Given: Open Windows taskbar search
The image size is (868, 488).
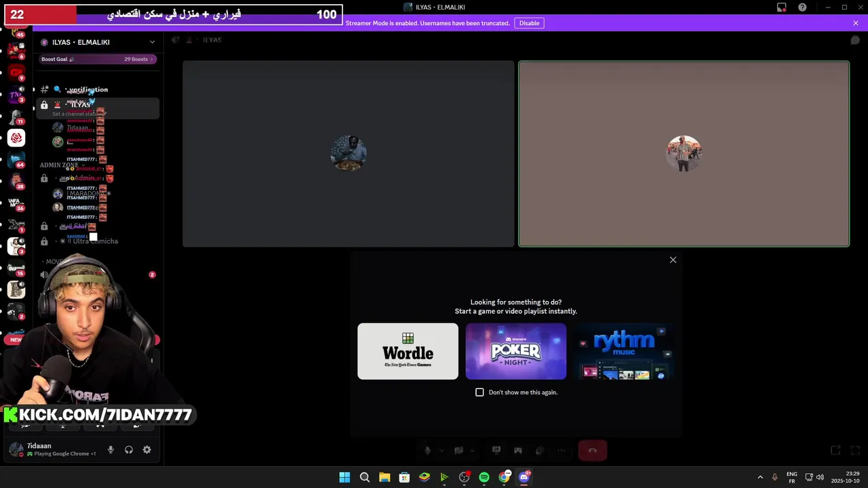Looking at the screenshot, I should pos(364,477).
